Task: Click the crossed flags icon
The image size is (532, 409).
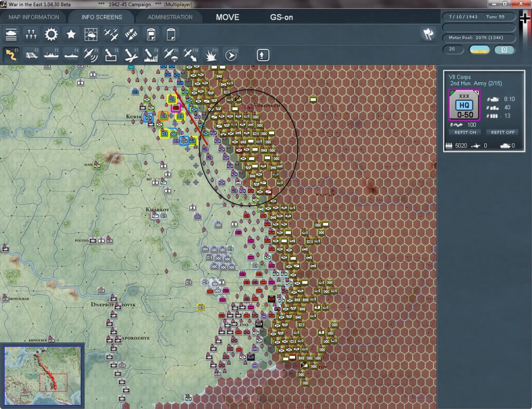Action: [428, 34]
